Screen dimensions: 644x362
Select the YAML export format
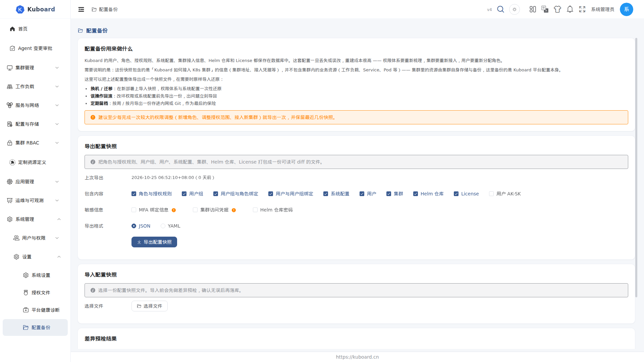pos(163,226)
